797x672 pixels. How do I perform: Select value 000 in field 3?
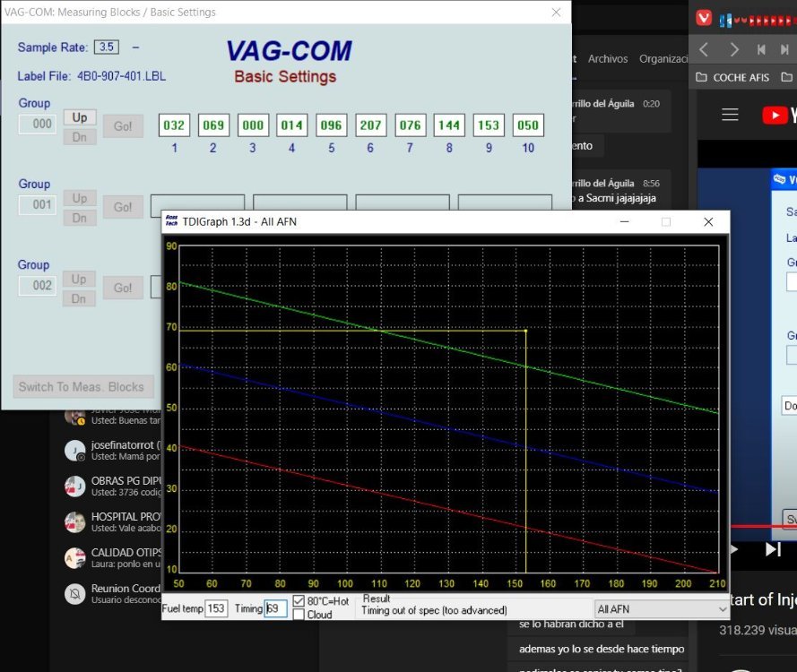pos(253,125)
